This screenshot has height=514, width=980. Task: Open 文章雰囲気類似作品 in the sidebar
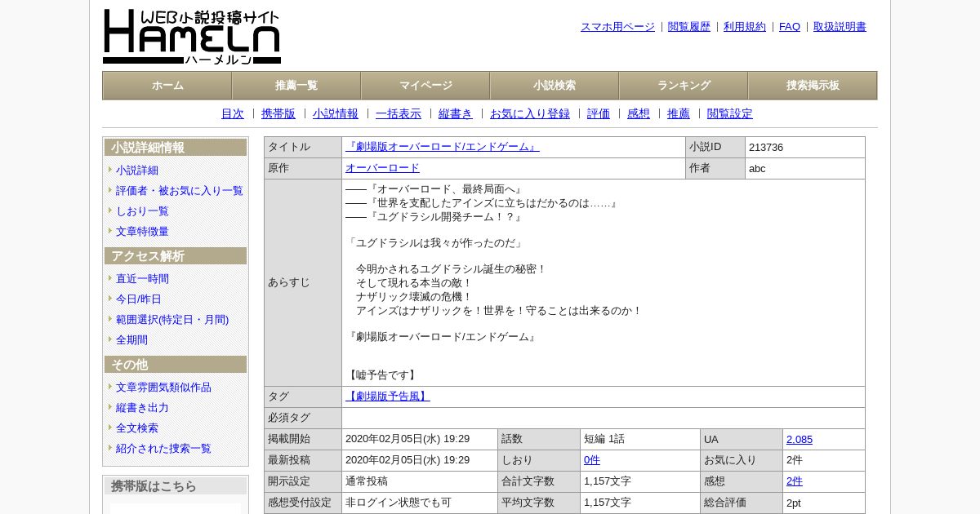click(163, 388)
